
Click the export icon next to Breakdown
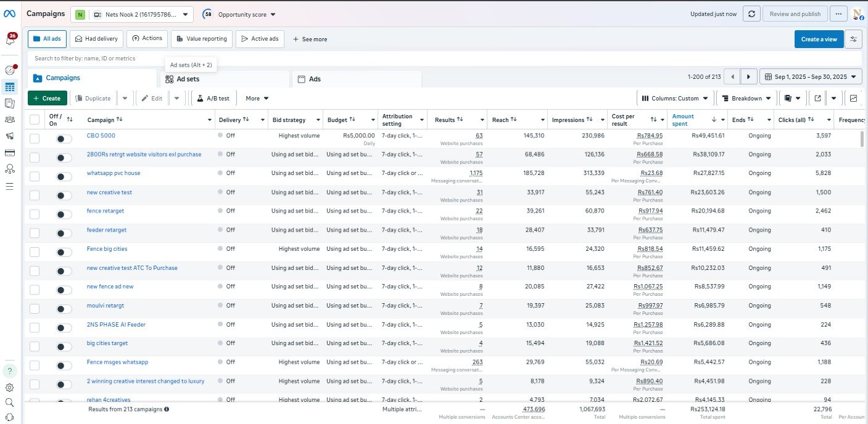pos(817,98)
